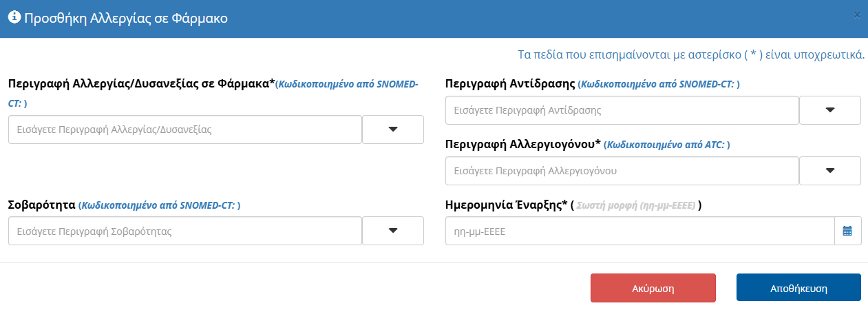Open the Σοβαρότητα dropdown arrow
Viewport: 868px width, 310px height.
pos(393,231)
